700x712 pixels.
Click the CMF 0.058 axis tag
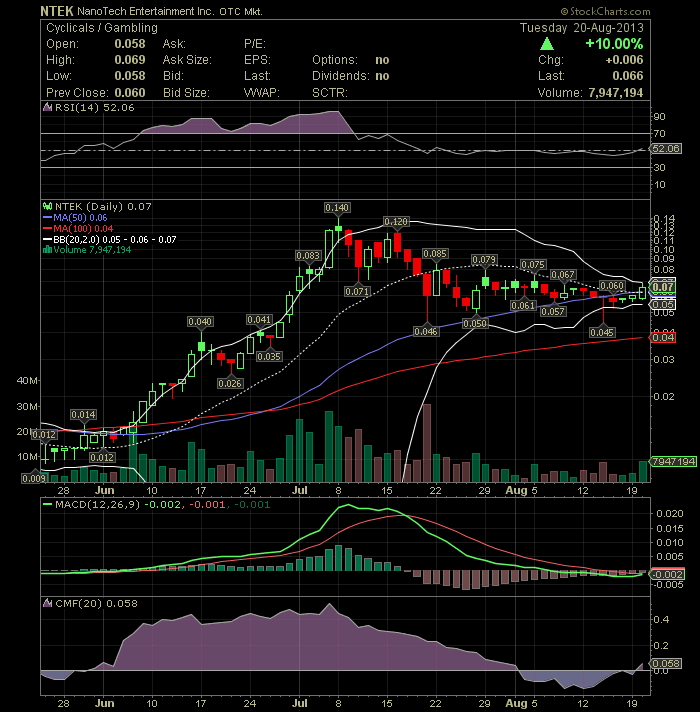pos(666,663)
